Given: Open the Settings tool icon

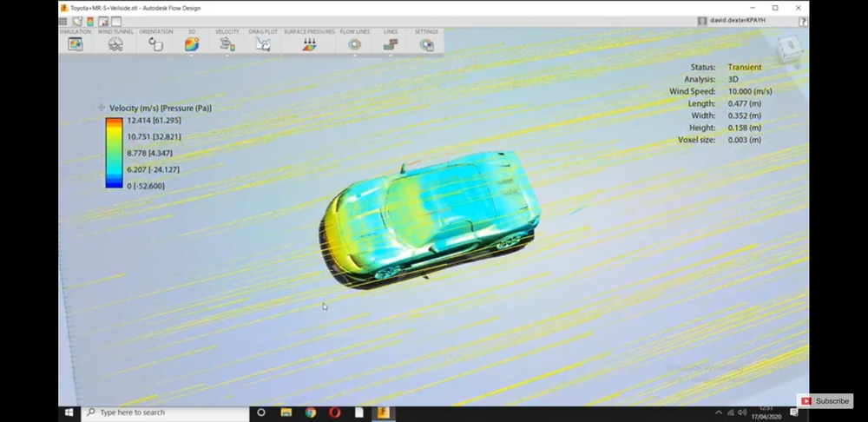Looking at the screenshot, I should pos(426,45).
